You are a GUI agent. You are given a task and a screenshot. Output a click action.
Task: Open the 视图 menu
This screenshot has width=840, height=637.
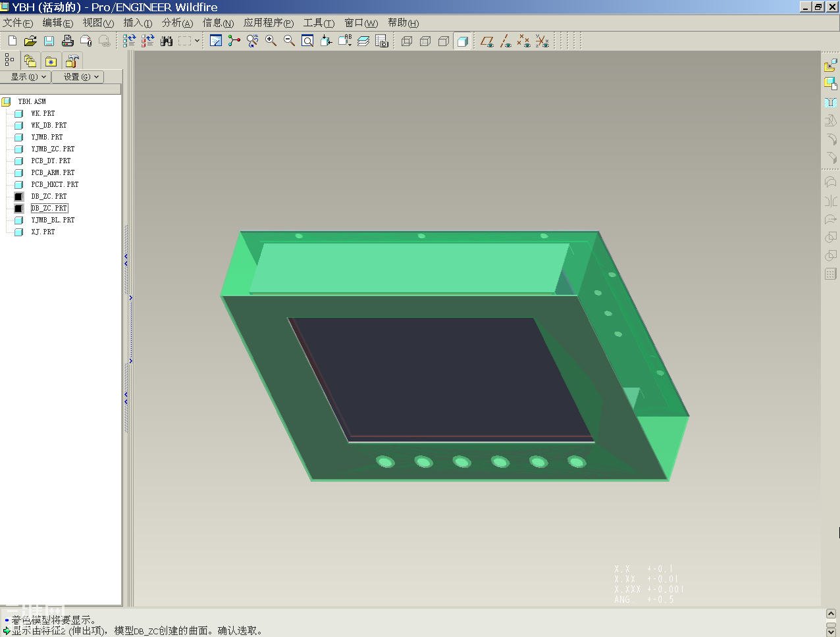point(98,23)
